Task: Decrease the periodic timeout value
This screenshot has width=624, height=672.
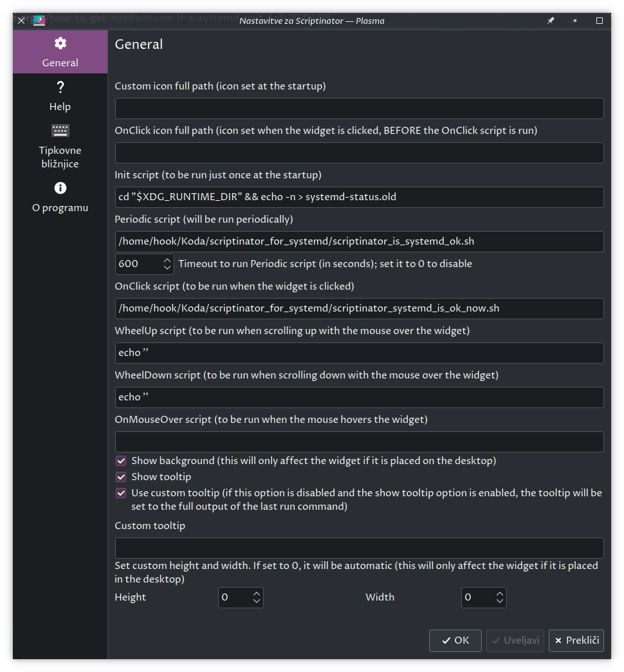Action: (167, 268)
